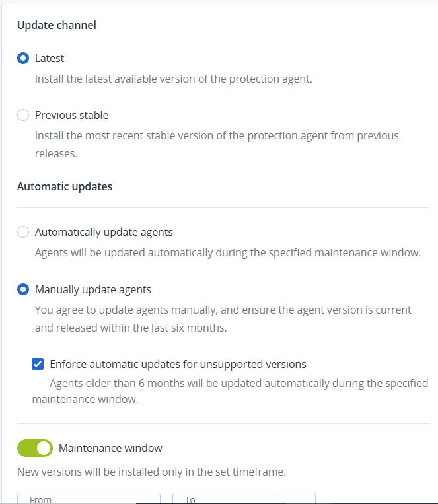
Task: Uncheck Enforce automatic updates checkbox
Action: (x=38, y=363)
